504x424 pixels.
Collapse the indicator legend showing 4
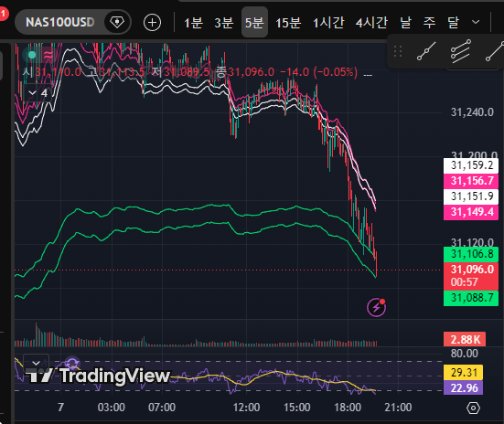[38, 93]
